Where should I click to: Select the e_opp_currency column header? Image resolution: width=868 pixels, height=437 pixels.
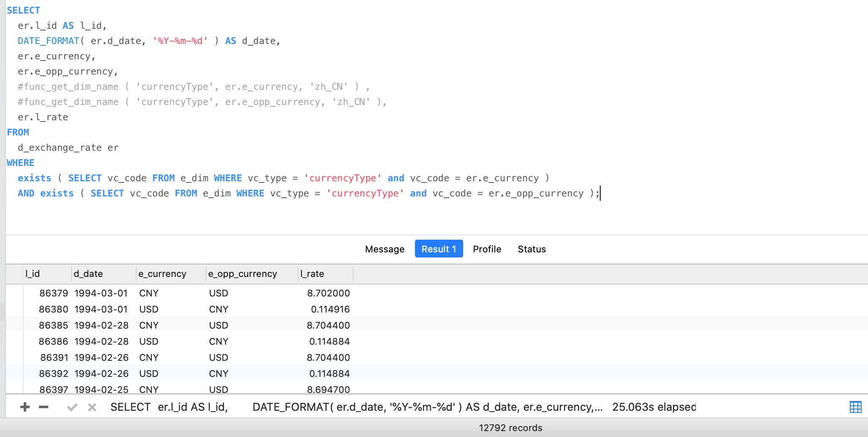click(252, 274)
